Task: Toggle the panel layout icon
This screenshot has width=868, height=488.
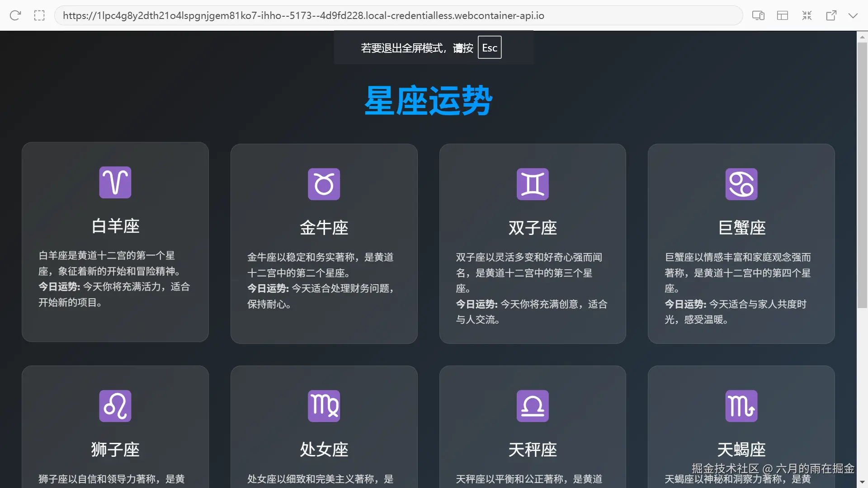Action: (783, 15)
